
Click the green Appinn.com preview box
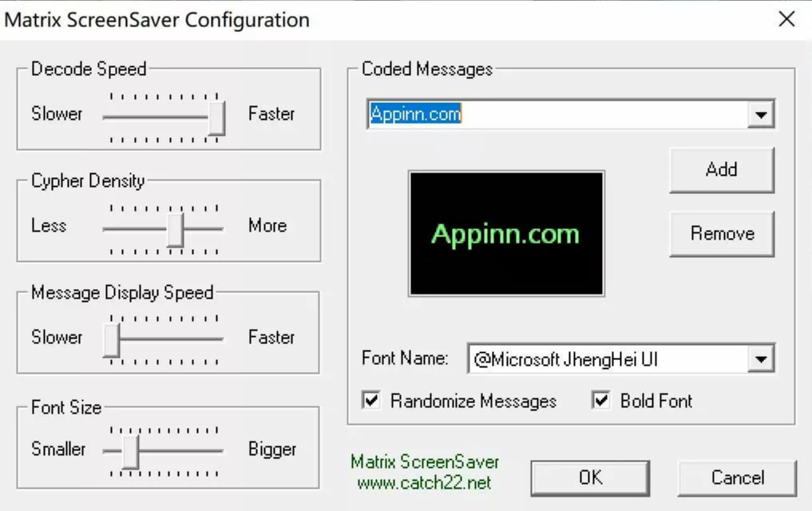[506, 234]
